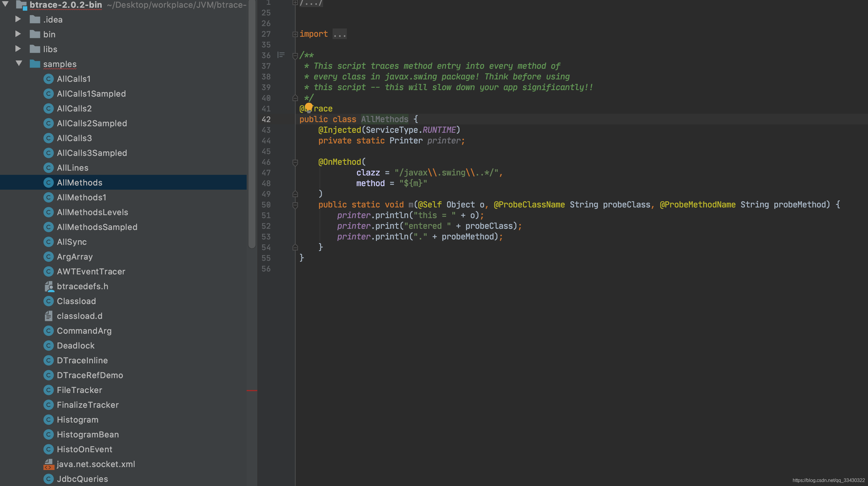
Task: Click the .idea folder icon
Action: point(35,19)
